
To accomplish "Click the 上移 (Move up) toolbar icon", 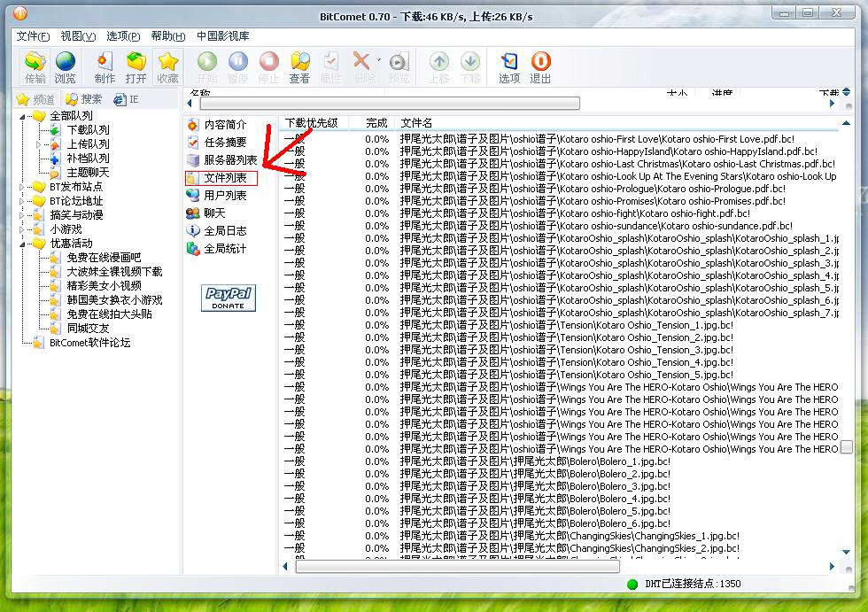I will [439, 67].
